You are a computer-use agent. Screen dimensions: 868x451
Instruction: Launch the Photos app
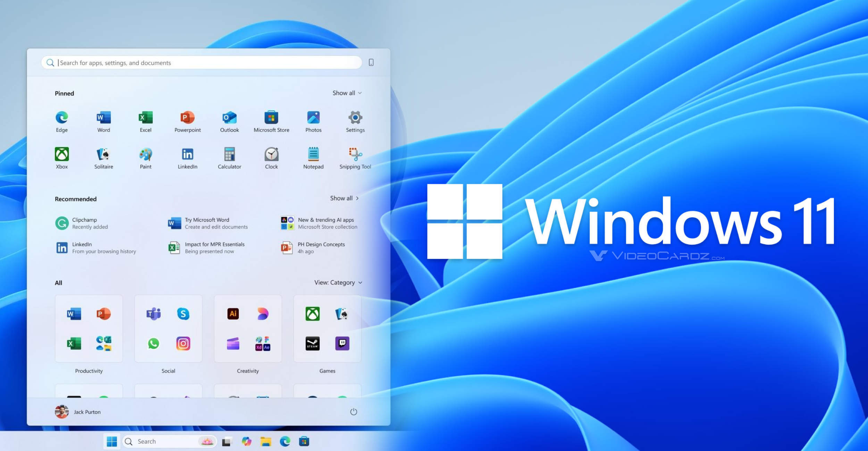(314, 121)
